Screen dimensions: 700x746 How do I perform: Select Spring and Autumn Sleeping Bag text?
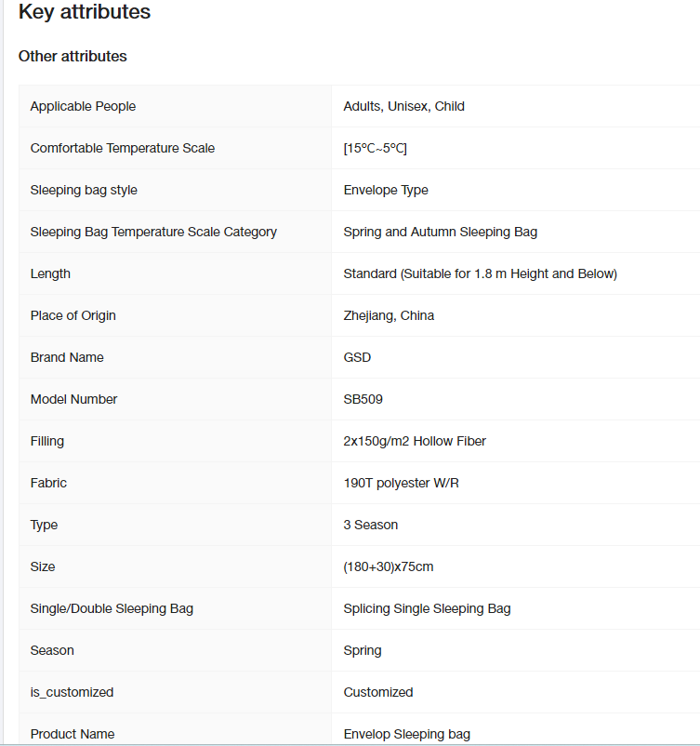coord(441,232)
